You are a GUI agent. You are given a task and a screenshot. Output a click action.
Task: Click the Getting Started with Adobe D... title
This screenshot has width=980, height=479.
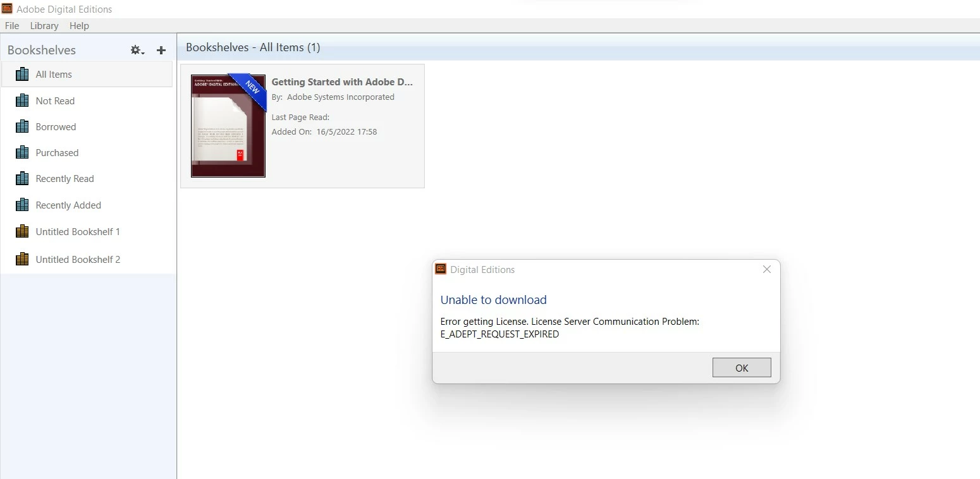point(342,82)
